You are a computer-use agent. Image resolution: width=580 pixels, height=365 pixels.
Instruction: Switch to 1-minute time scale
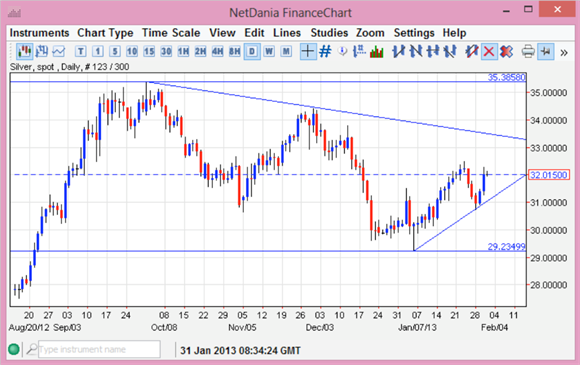(x=98, y=51)
